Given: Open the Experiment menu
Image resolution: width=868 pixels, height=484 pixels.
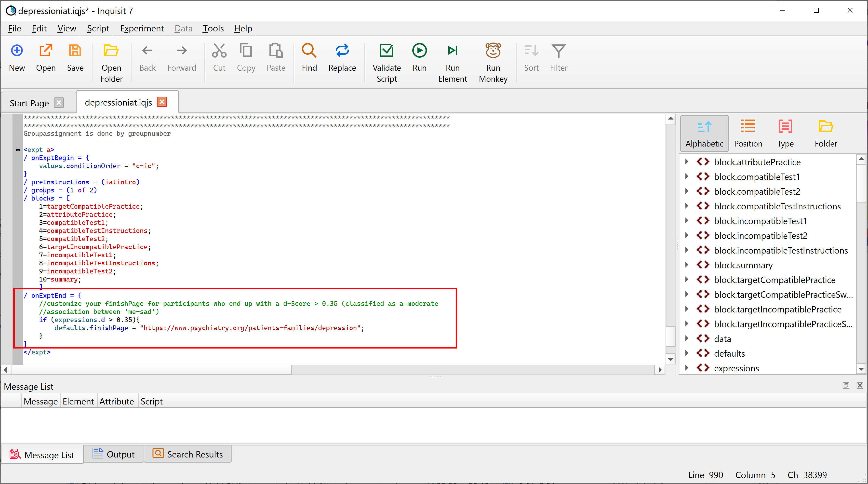Looking at the screenshot, I should [x=142, y=29].
